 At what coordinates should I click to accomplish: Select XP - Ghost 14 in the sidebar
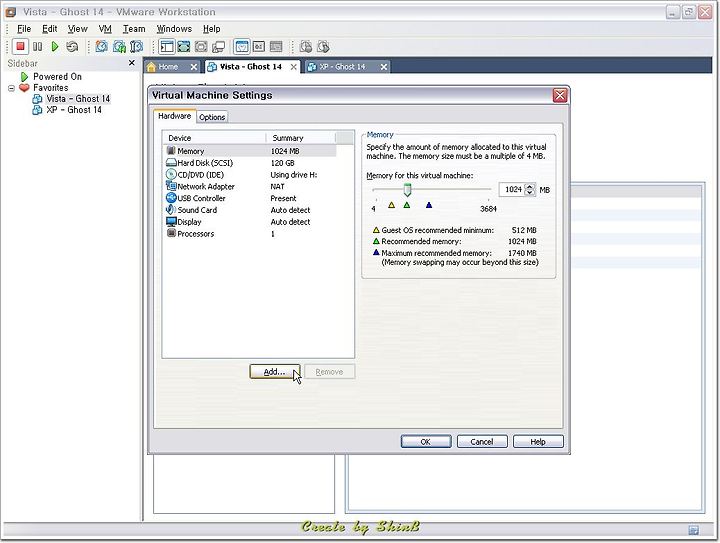[x=73, y=110]
